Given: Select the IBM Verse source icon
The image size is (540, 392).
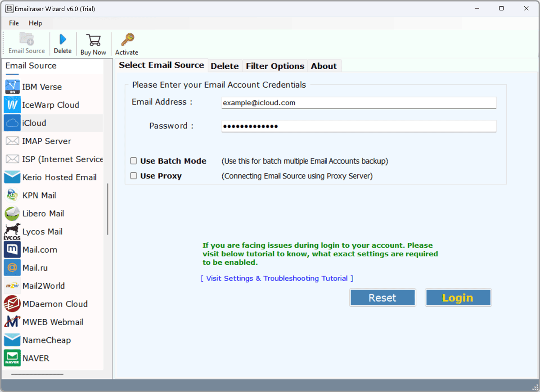Looking at the screenshot, I should 12,87.
